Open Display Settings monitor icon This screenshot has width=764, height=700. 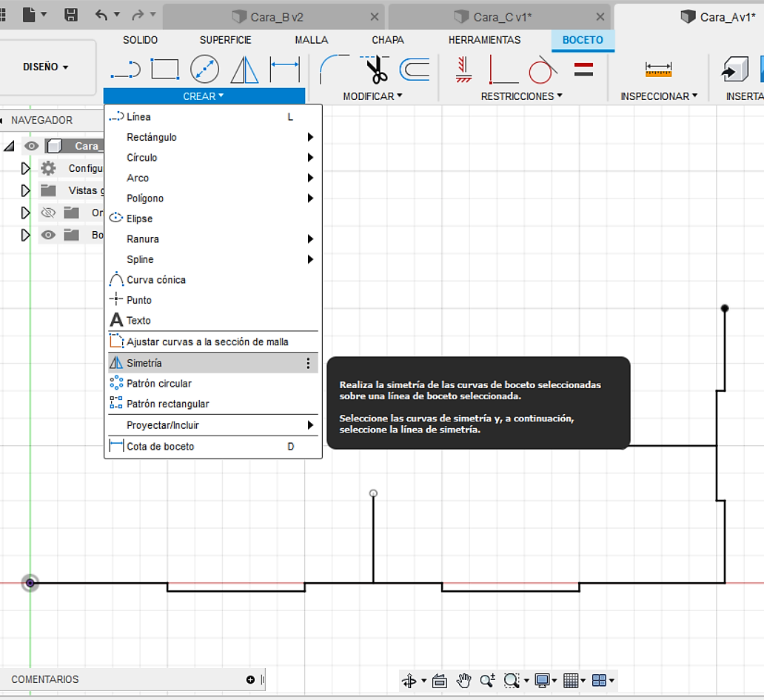(543, 681)
